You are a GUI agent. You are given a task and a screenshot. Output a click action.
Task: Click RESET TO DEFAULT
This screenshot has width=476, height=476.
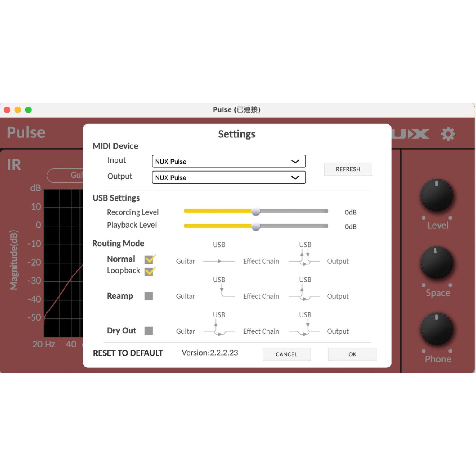(128, 353)
